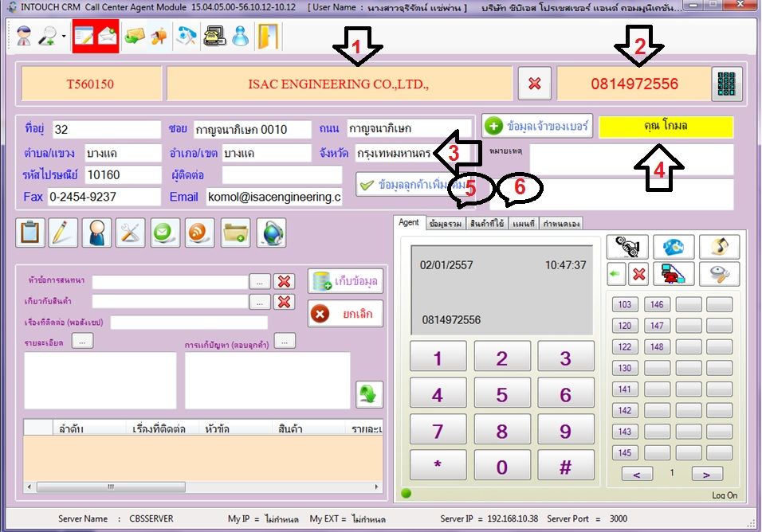
Task: Click the globe with headset icon
Action: [272, 232]
